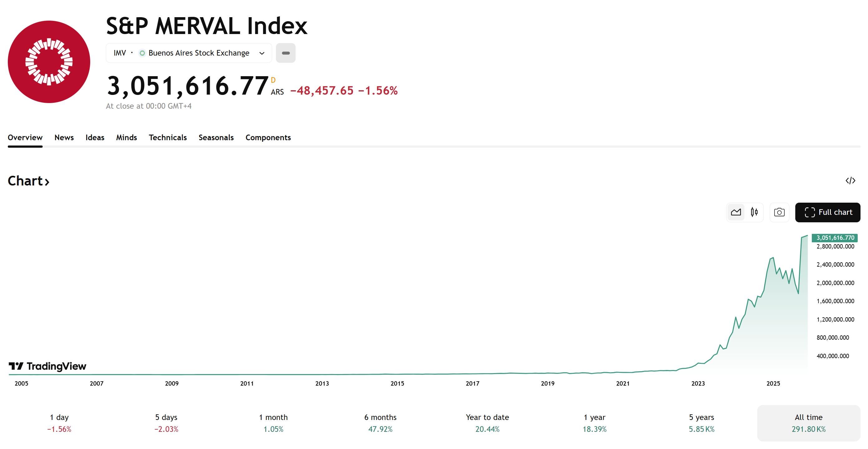This screenshot has height=449, width=868.
Task: Switch chart to candlestick view
Action: click(x=755, y=212)
